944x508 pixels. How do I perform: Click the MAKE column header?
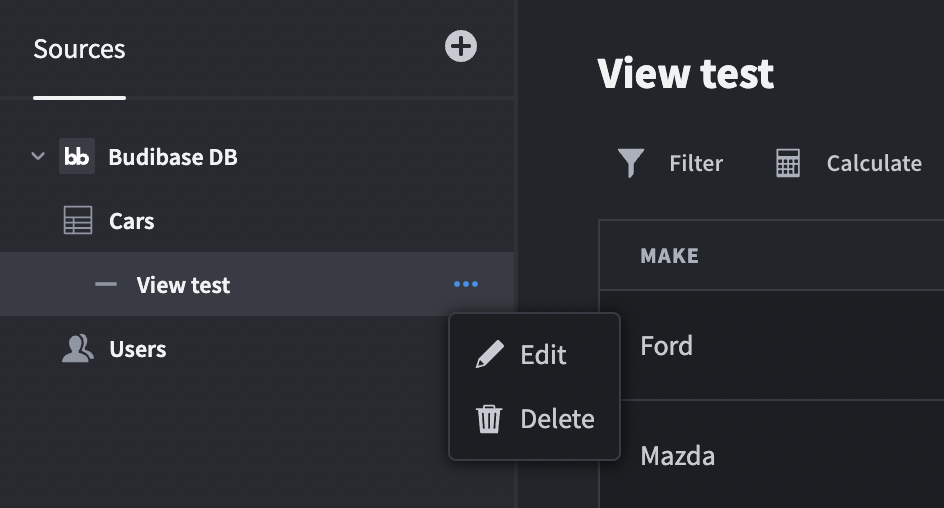click(669, 256)
